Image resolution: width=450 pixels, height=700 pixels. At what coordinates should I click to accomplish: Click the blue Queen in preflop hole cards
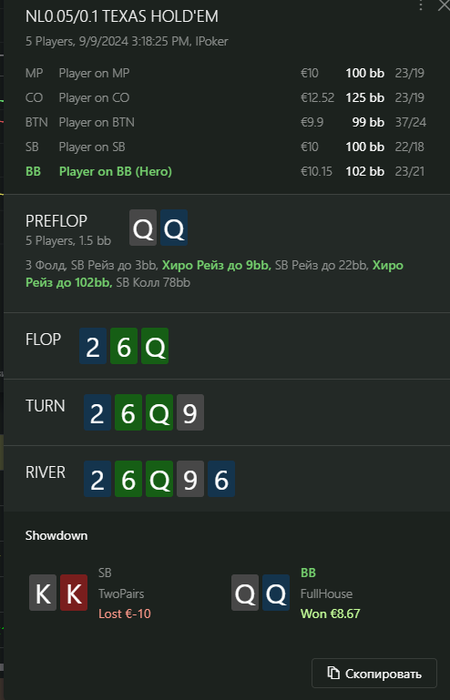[174, 228]
